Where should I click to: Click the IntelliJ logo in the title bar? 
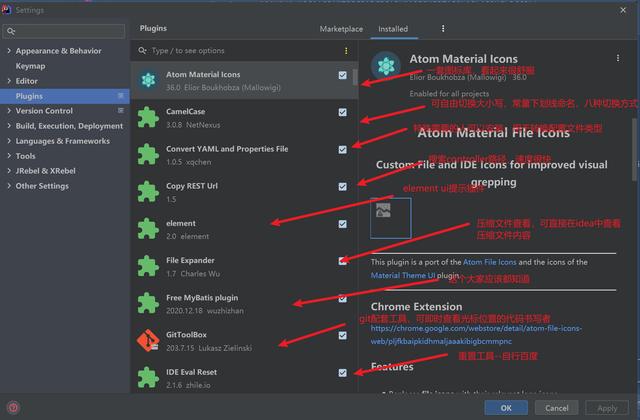point(6,9)
